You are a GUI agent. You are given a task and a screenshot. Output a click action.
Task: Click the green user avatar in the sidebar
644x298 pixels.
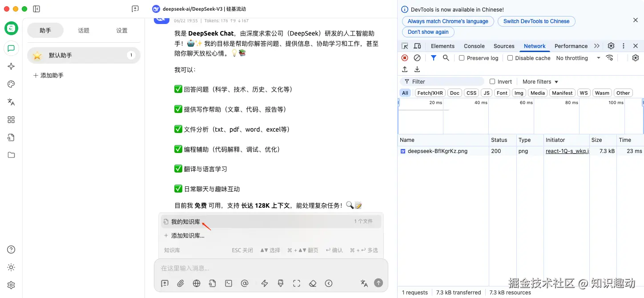[11, 28]
